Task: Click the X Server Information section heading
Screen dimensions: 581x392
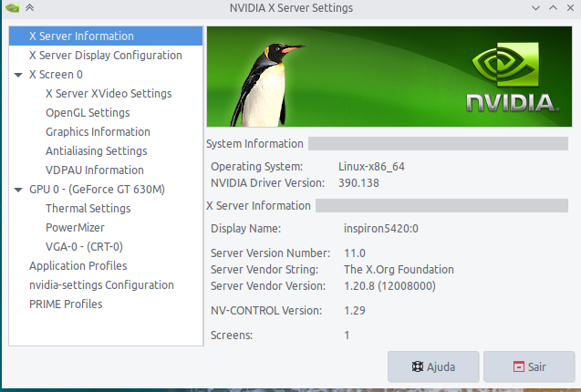Action: pos(258,206)
